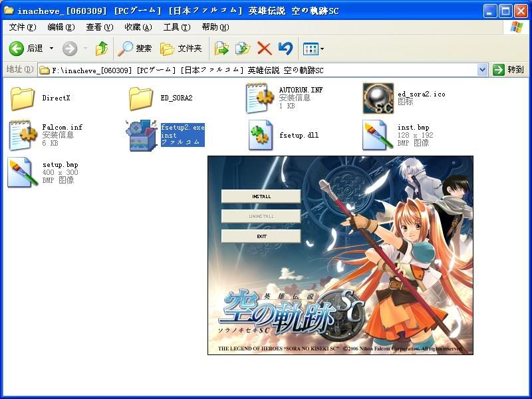Click the Copy To folder toolbar icon
This screenshot has height=399, width=532.
point(243,49)
